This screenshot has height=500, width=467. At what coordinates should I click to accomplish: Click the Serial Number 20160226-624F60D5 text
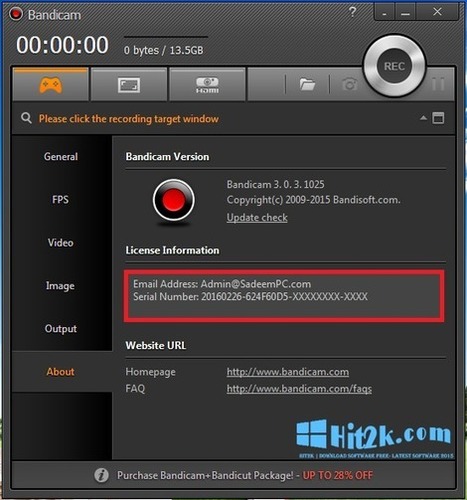click(250, 297)
